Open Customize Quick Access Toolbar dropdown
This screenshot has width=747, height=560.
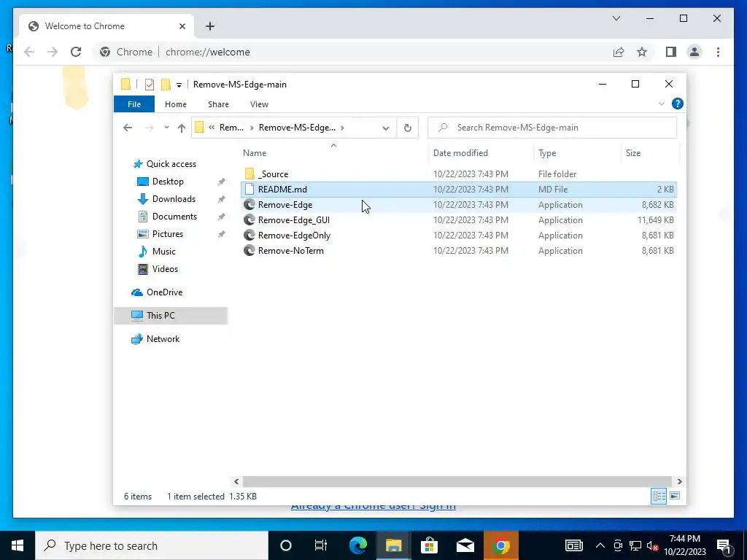click(179, 85)
